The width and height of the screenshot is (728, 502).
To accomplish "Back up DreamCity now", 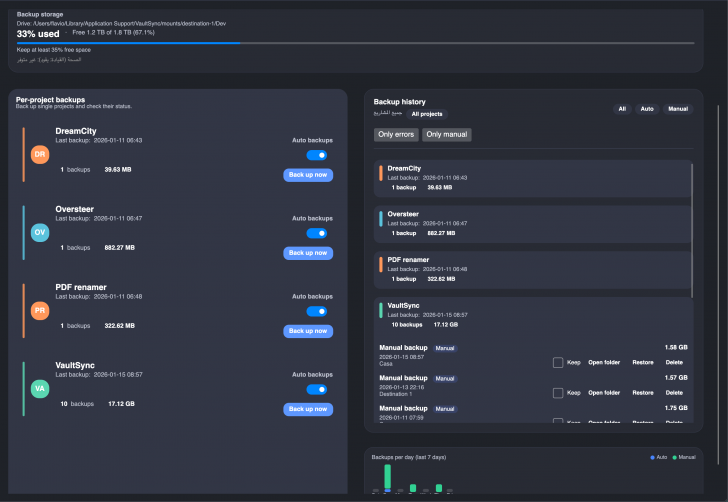I will tap(308, 175).
